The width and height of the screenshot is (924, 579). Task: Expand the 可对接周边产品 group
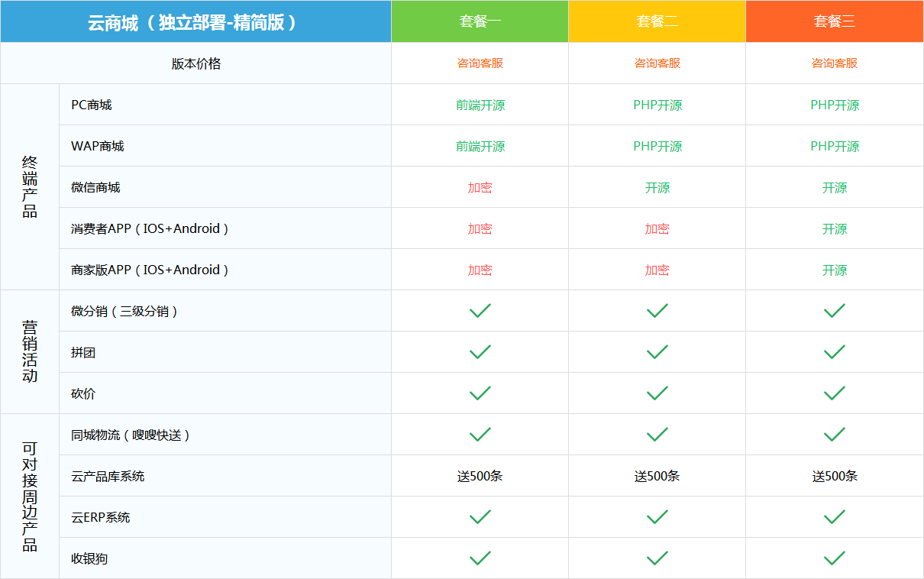(30, 496)
